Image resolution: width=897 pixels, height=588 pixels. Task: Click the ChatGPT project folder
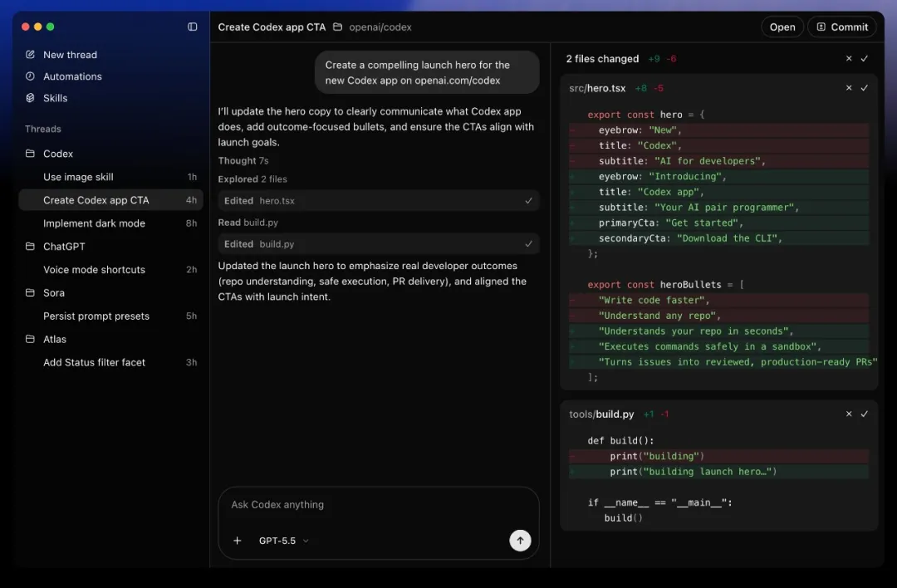tap(64, 246)
